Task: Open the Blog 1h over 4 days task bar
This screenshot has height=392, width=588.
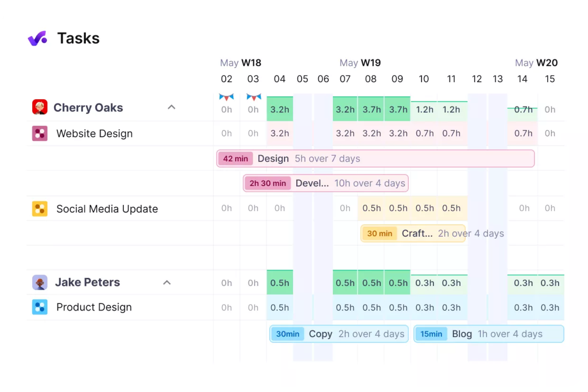Action: pos(489,334)
